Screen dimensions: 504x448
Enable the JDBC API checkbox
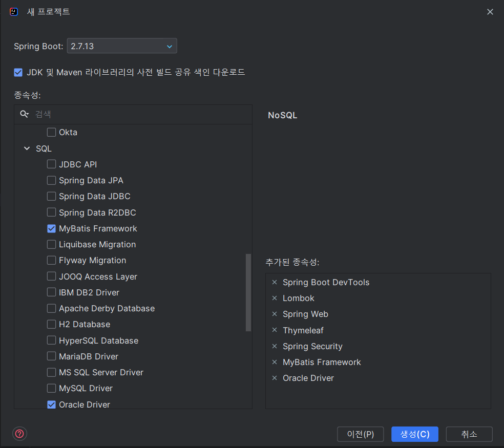click(x=51, y=164)
